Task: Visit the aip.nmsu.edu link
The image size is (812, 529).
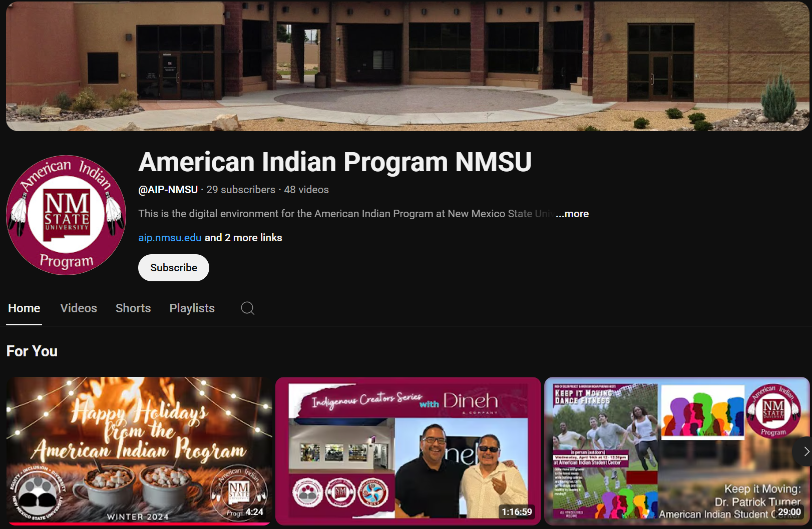Action: click(170, 238)
